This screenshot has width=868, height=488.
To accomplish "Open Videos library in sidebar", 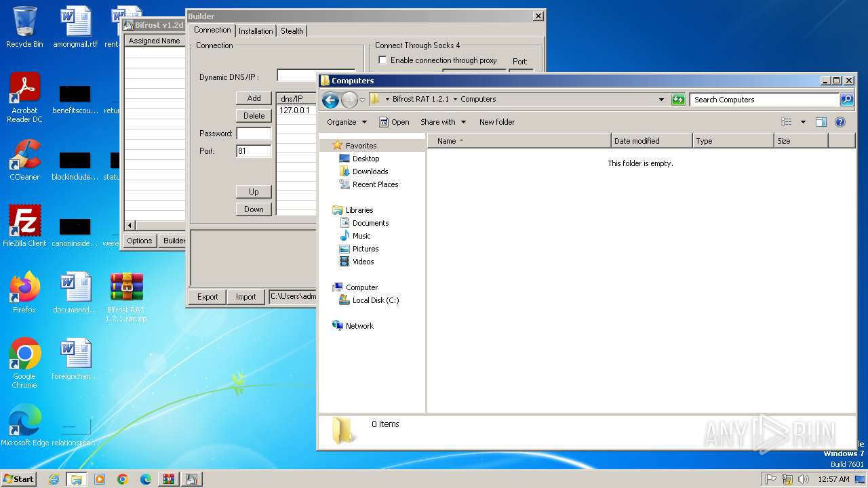I will click(363, 262).
